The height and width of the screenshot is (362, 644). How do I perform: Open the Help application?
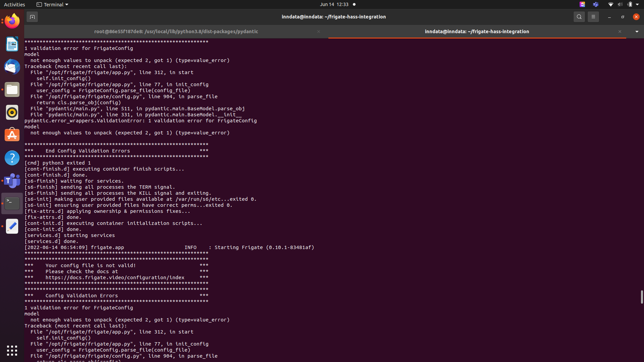12,158
